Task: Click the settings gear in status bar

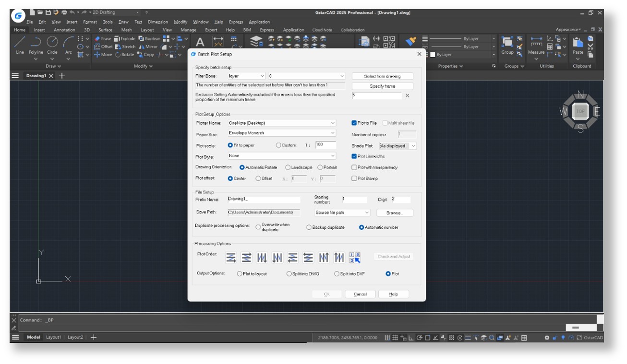Action: pos(546,338)
